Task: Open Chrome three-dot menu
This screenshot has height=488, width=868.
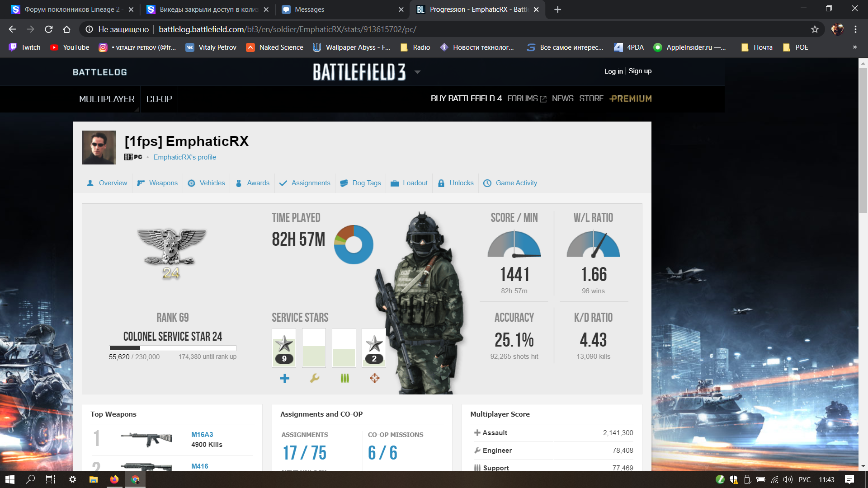Action: (x=855, y=29)
